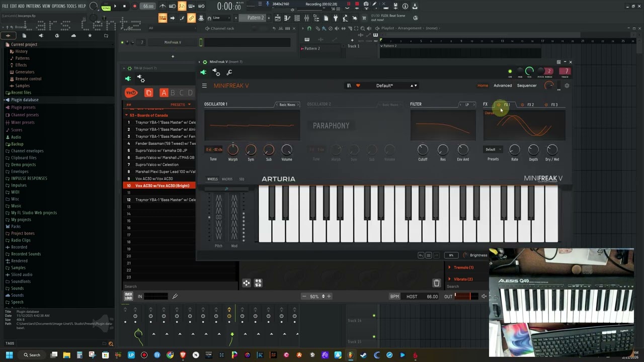Switch to the Macros tab
The image size is (644, 362).
coord(227,179)
